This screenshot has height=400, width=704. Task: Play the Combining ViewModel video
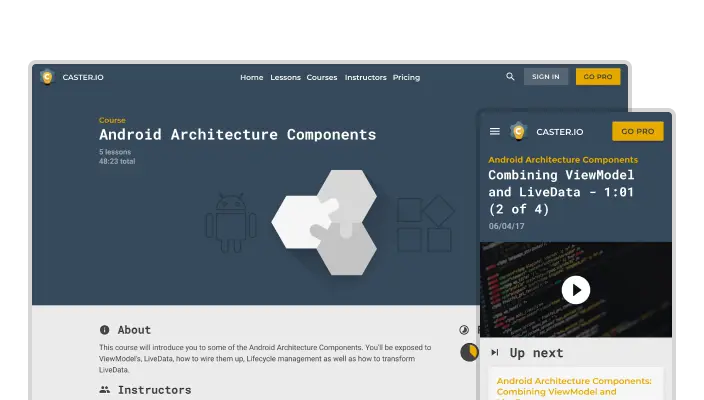(x=575, y=290)
